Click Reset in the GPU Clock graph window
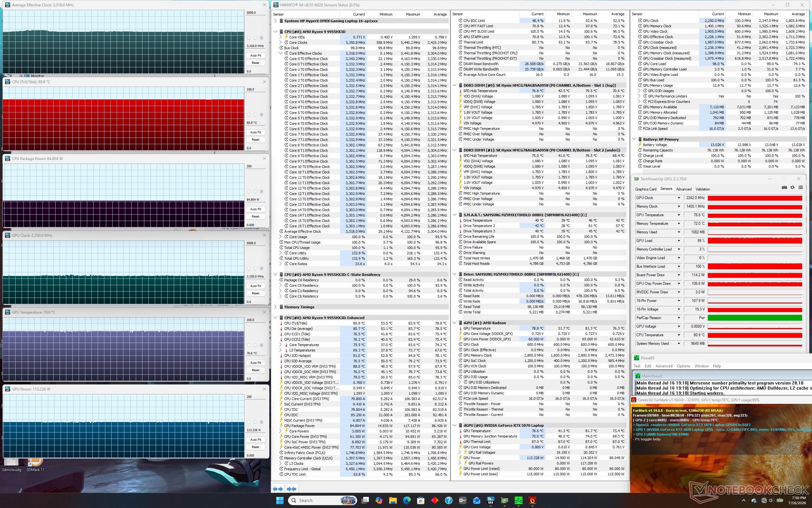Viewport: 812px width, 508px height. (256, 293)
